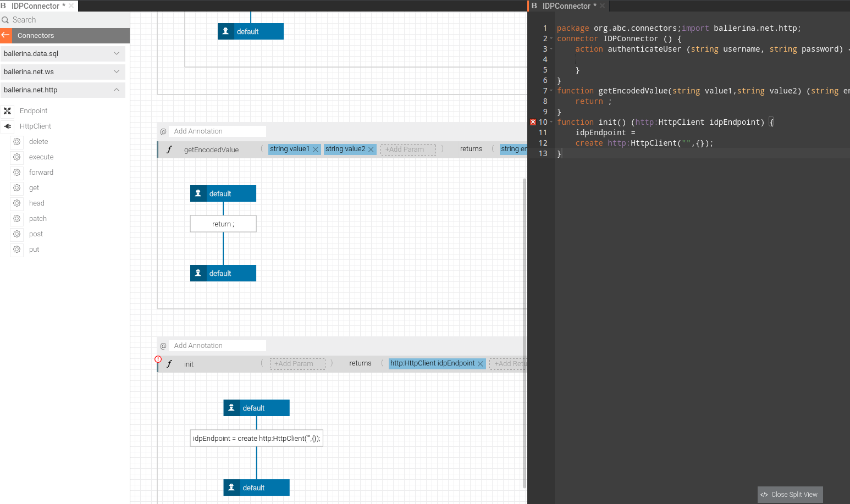Click the gear icon for forward action
This screenshot has width=850, height=504.
tap(17, 173)
